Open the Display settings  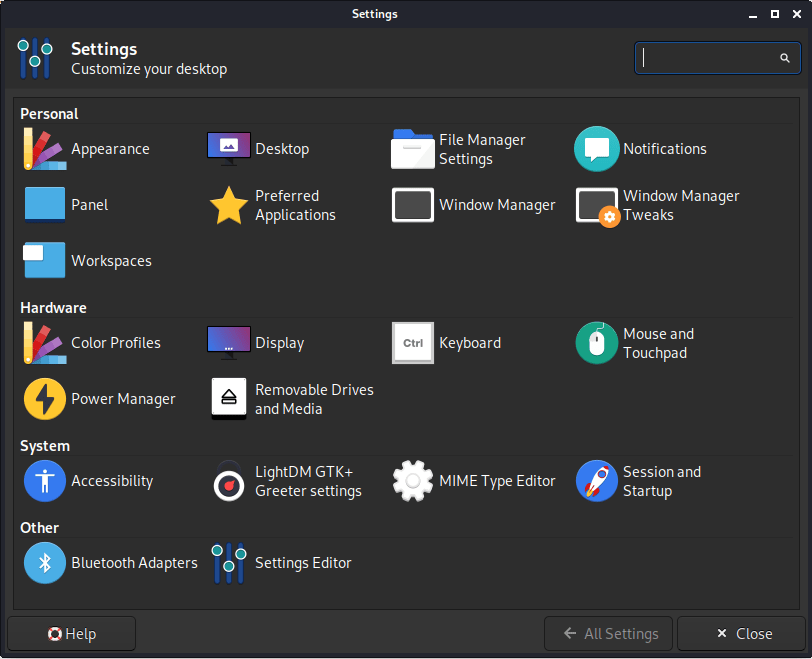coord(229,343)
